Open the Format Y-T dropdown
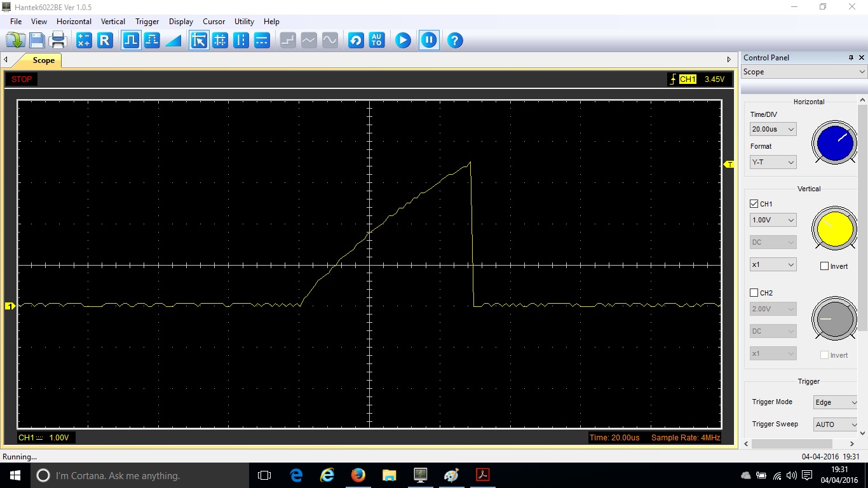The width and height of the screenshot is (868, 488). (773, 162)
